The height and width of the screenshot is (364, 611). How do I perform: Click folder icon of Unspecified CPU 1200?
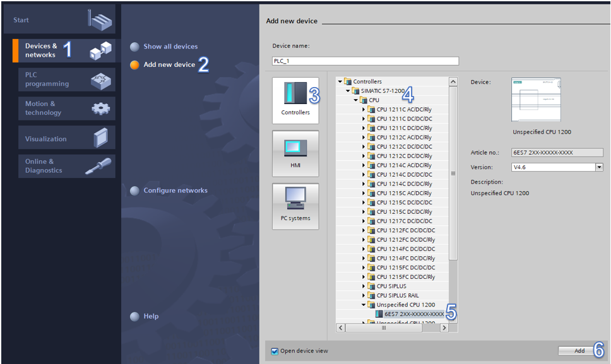371,305
